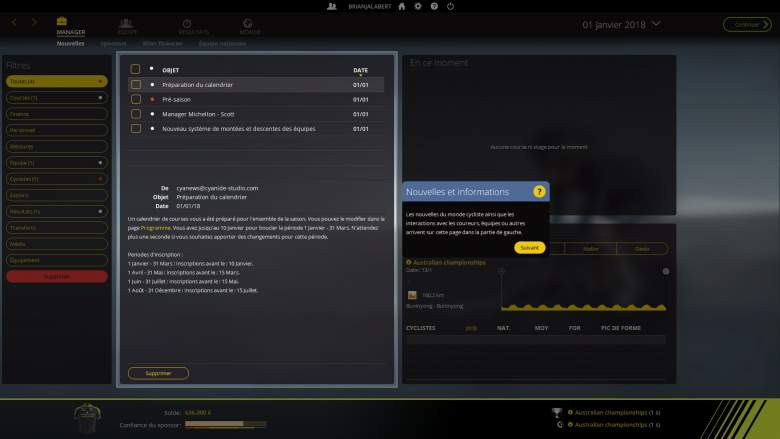Click the sponsor confidence progress bar
The height and width of the screenshot is (439, 780).
pyautogui.click(x=226, y=424)
